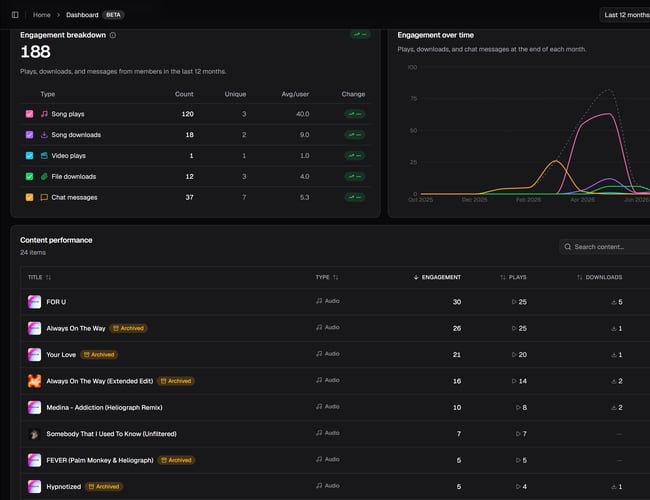
Task: Click Archived badge on Hypnotized row
Action: click(104, 487)
